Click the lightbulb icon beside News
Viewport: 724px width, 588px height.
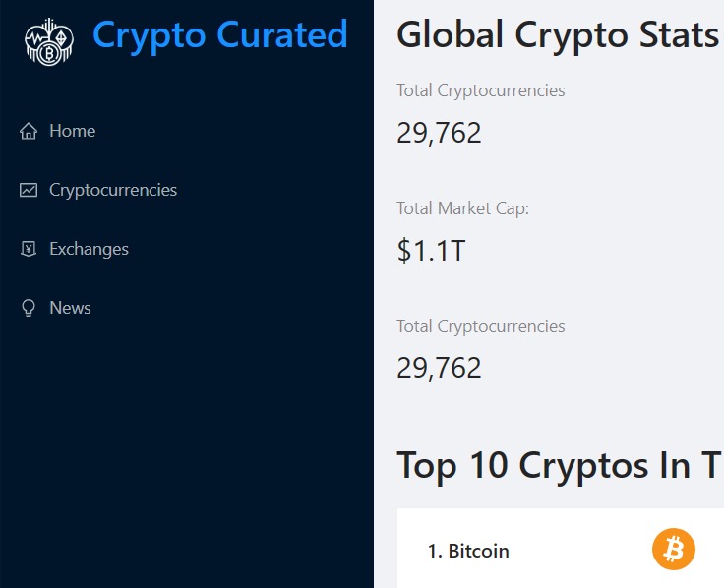(x=29, y=308)
